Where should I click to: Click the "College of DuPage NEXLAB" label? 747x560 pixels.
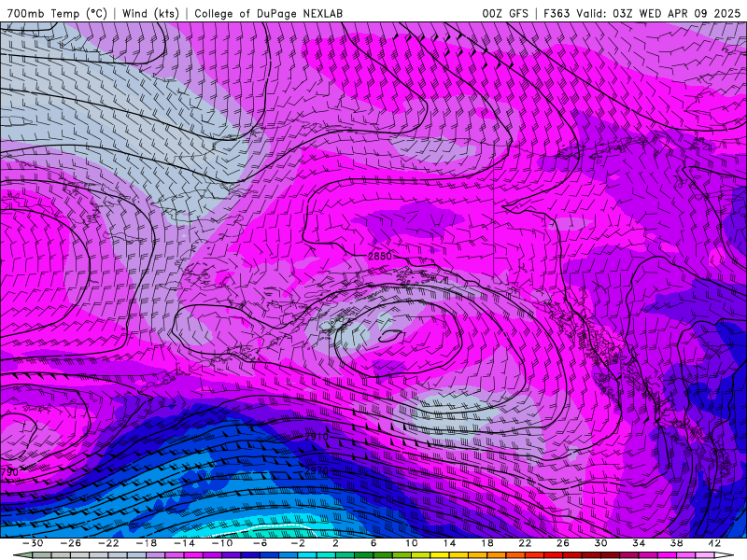(268, 13)
